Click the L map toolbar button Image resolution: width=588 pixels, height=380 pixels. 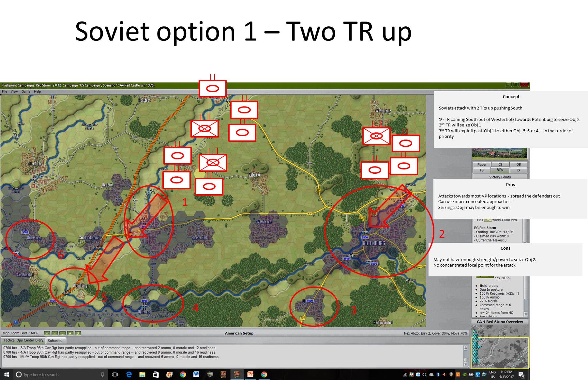62,333
